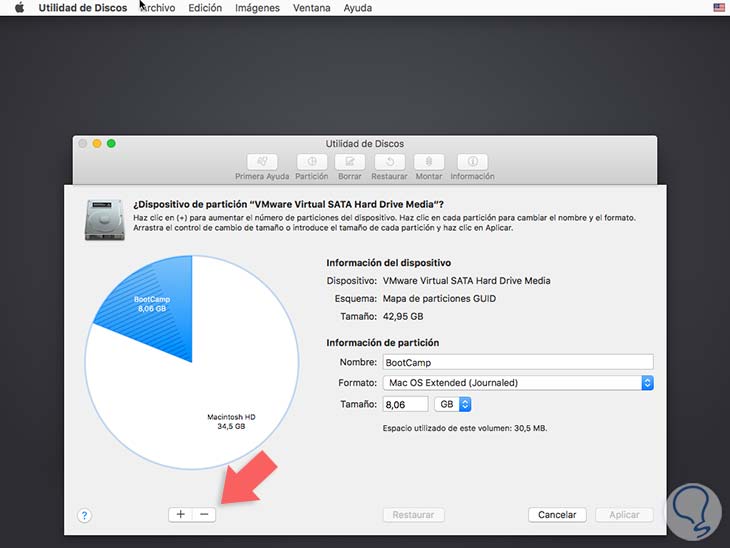Add a partition with the plus button
This screenshot has height=548, width=730.
(x=181, y=514)
